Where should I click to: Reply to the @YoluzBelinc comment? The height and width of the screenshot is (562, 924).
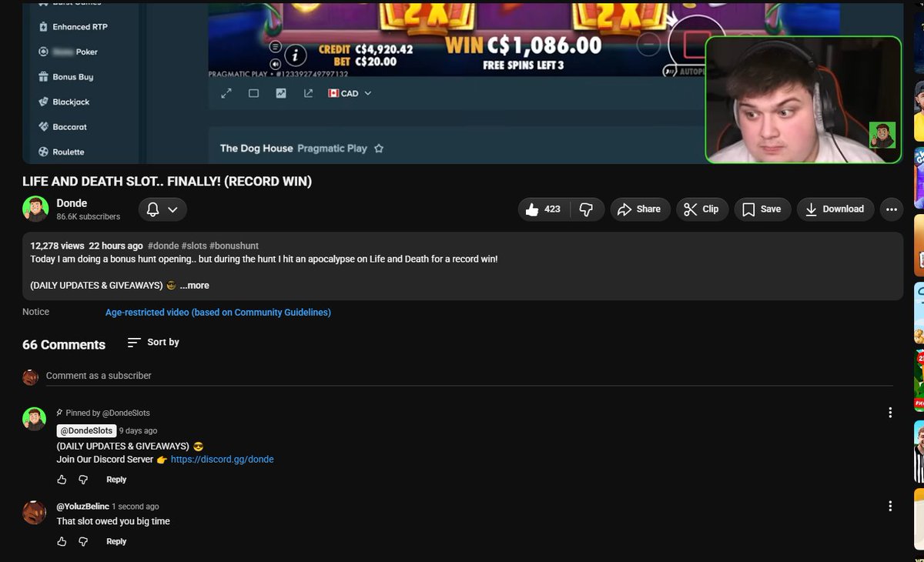coord(116,542)
